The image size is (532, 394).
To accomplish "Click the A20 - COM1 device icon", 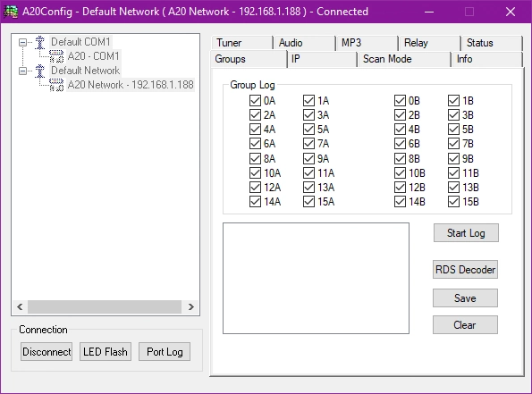I will coord(56,56).
